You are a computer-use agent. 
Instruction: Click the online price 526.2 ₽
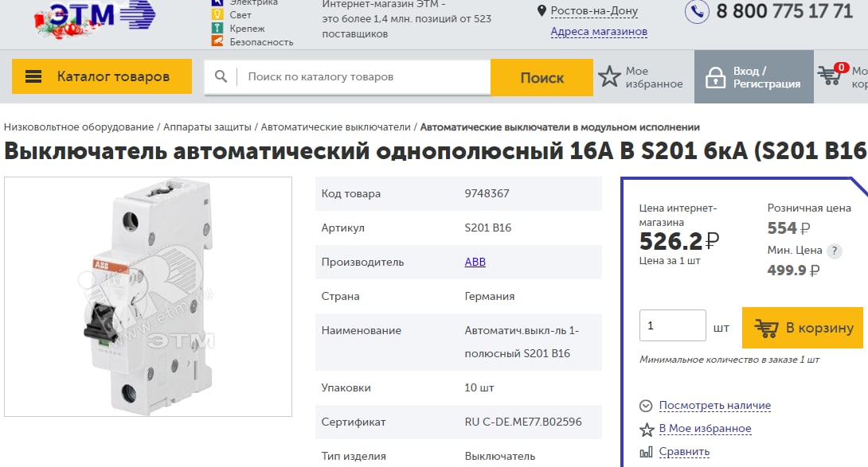(678, 241)
